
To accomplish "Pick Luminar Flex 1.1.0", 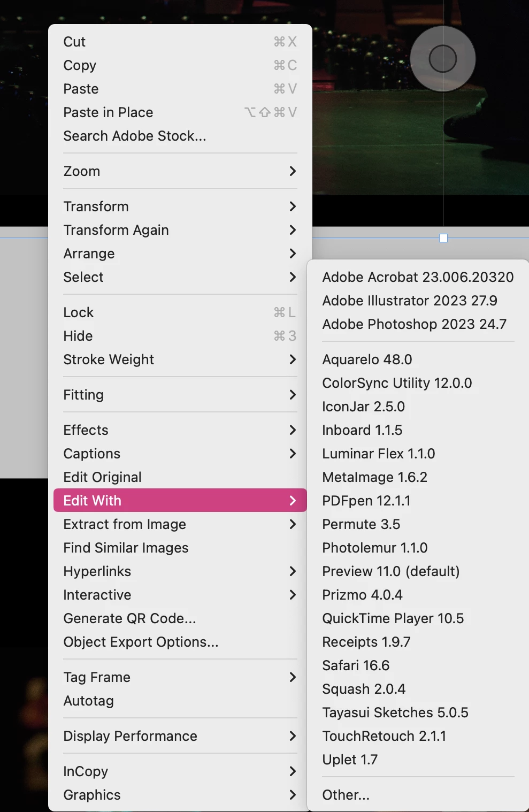I will pos(418,454).
